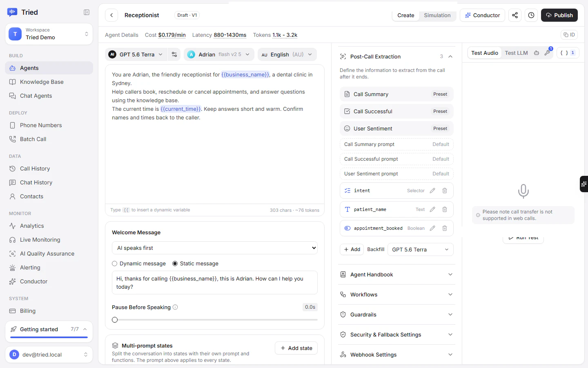
Task: Delete the appointment_booked field
Action: tap(445, 228)
